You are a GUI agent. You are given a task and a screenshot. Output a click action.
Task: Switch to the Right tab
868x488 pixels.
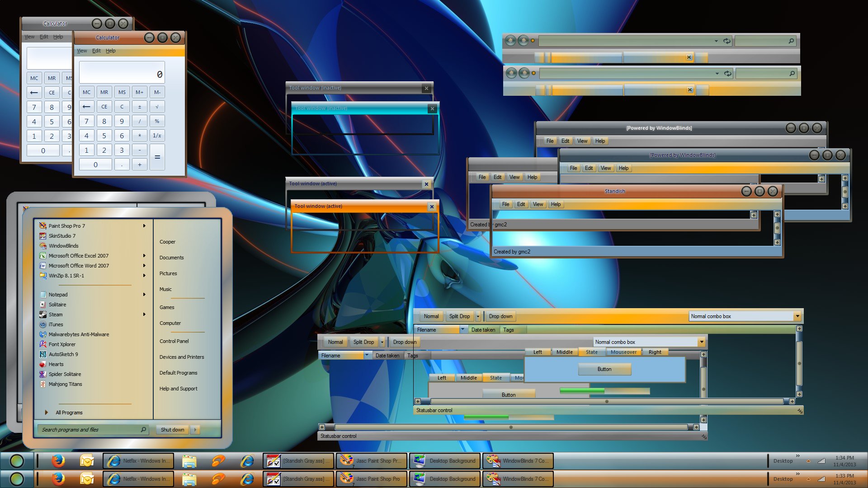(655, 352)
